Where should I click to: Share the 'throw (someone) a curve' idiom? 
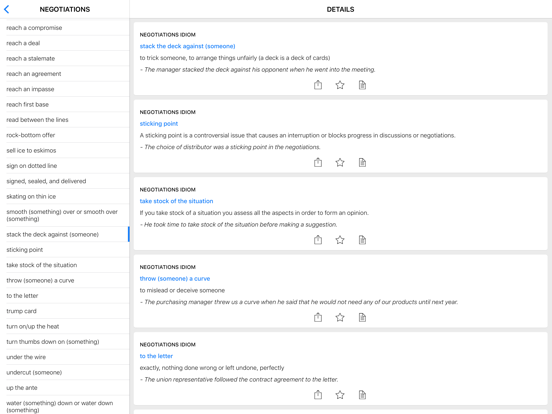[318, 317]
